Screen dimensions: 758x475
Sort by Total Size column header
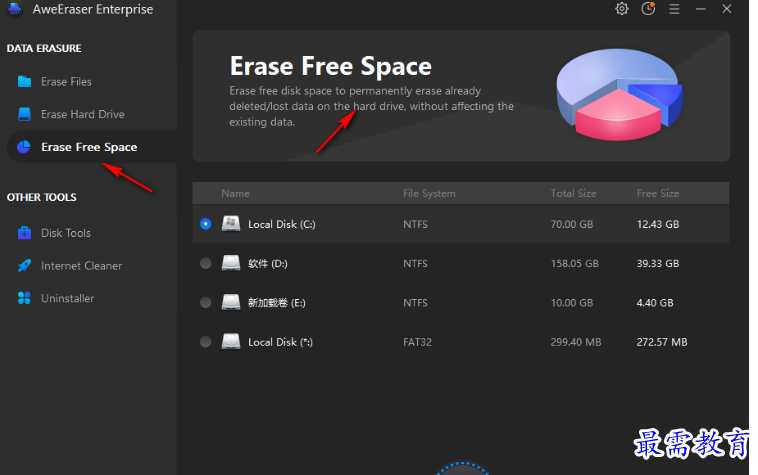pos(573,193)
